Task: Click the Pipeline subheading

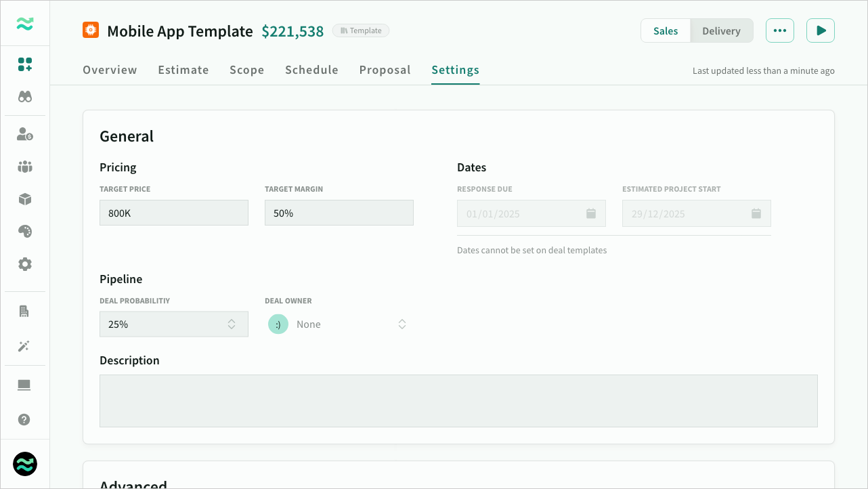Action: point(121,279)
